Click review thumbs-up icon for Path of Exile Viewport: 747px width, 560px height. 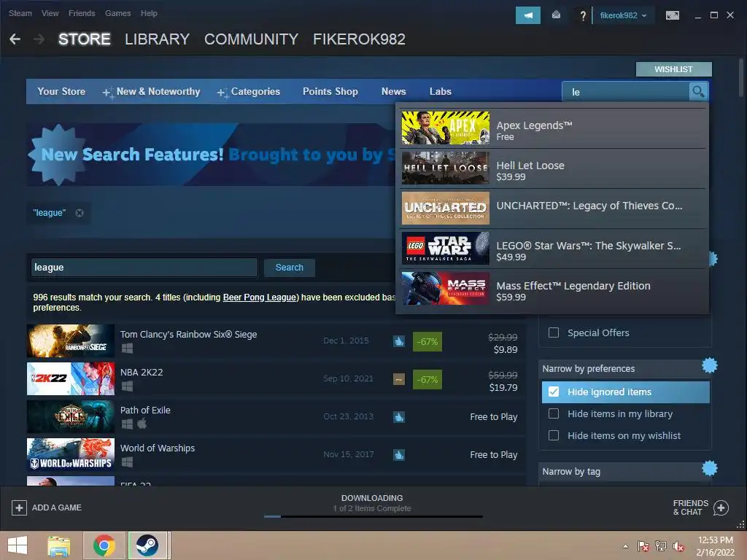click(399, 417)
